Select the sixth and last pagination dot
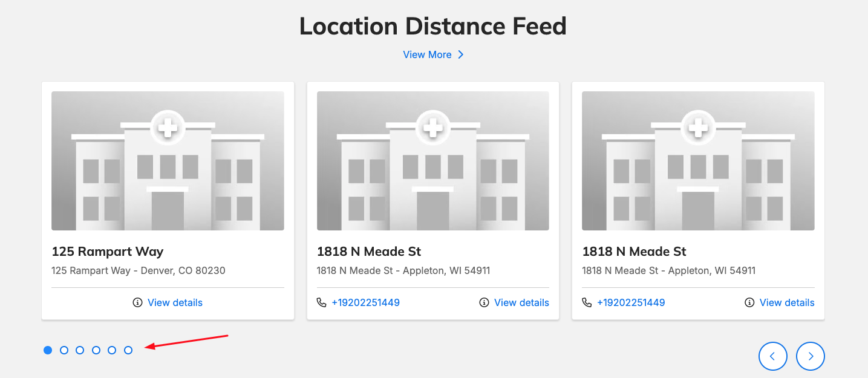 (128, 350)
